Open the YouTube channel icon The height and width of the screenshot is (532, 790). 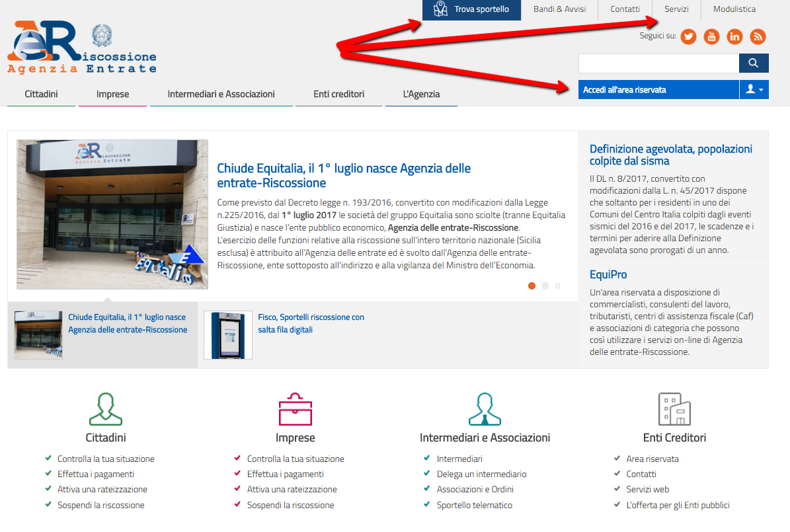coord(711,36)
